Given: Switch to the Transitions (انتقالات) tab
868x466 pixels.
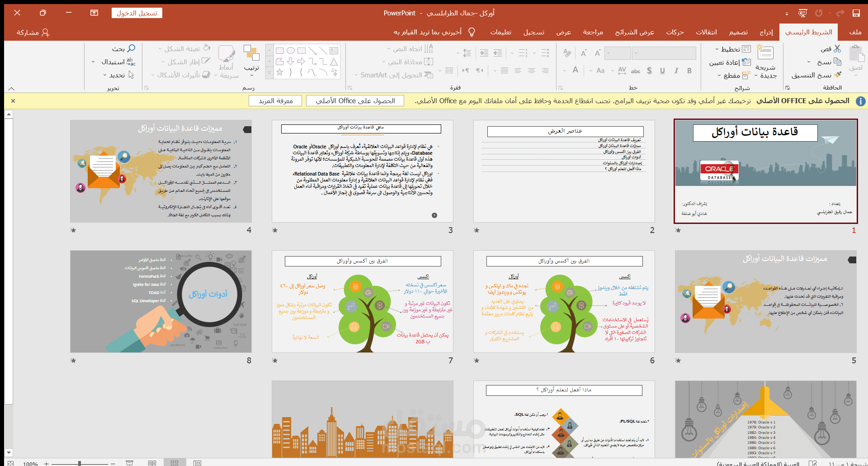Looking at the screenshot, I should [706, 32].
